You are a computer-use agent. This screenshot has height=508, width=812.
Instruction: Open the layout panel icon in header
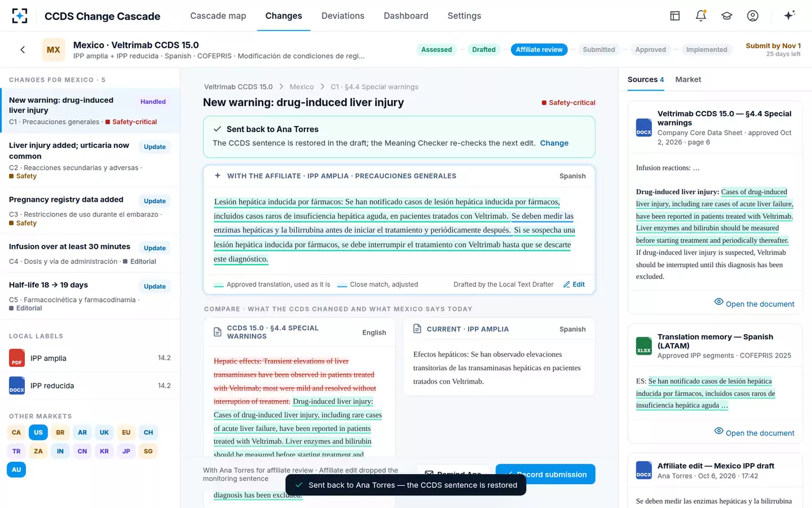(x=675, y=16)
